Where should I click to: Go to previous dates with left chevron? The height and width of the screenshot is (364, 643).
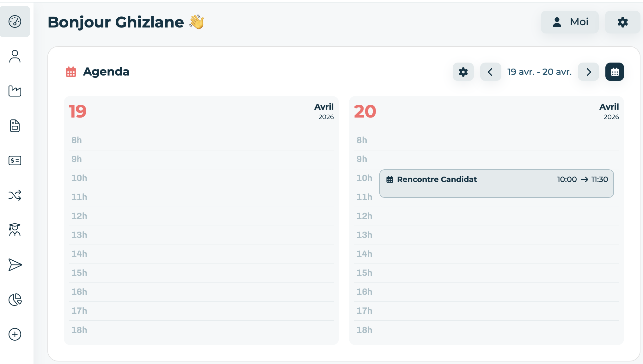pyautogui.click(x=490, y=72)
